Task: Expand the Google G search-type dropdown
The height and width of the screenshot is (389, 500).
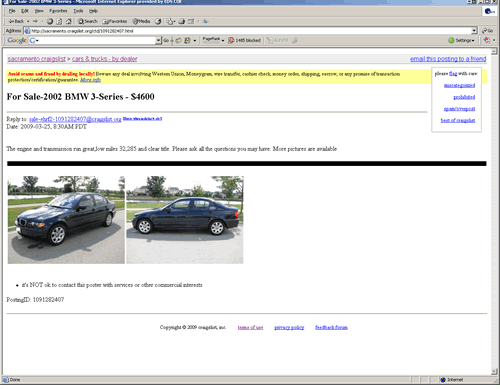Action: (37, 40)
